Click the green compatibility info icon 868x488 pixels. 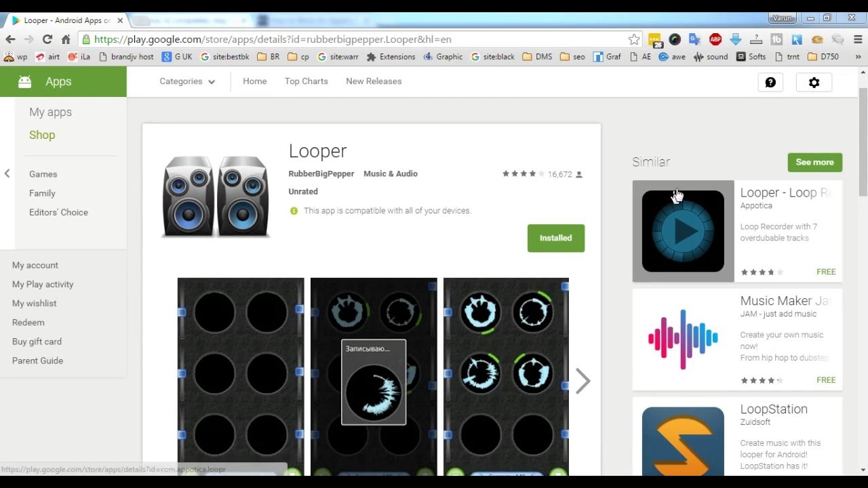pos(294,211)
